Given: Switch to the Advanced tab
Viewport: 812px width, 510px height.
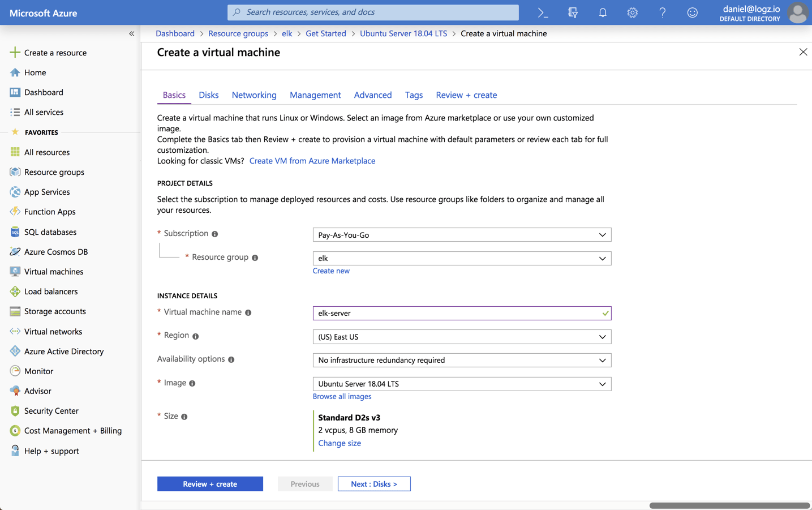Looking at the screenshot, I should pos(373,95).
